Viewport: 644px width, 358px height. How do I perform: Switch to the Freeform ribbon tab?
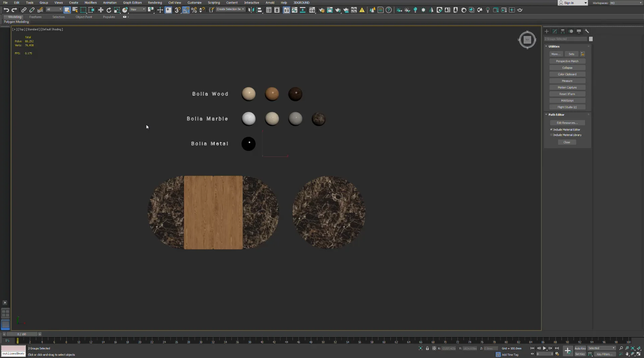point(36,17)
